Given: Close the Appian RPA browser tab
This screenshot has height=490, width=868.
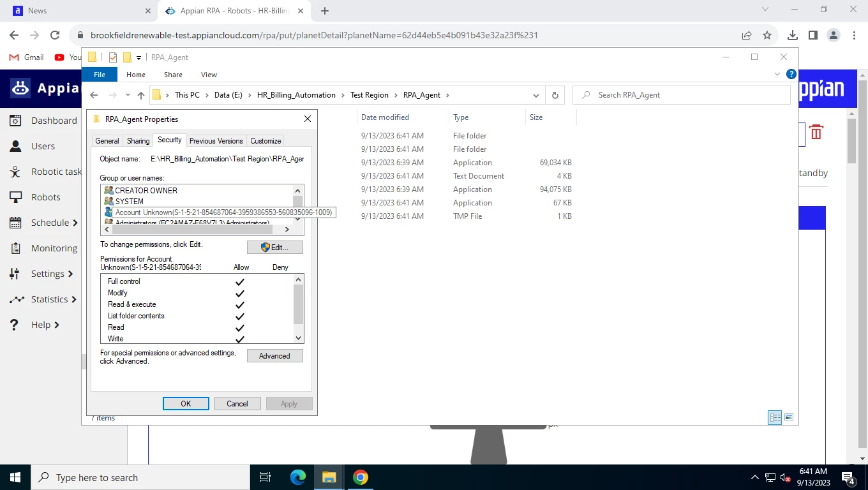Looking at the screenshot, I should (301, 11).
